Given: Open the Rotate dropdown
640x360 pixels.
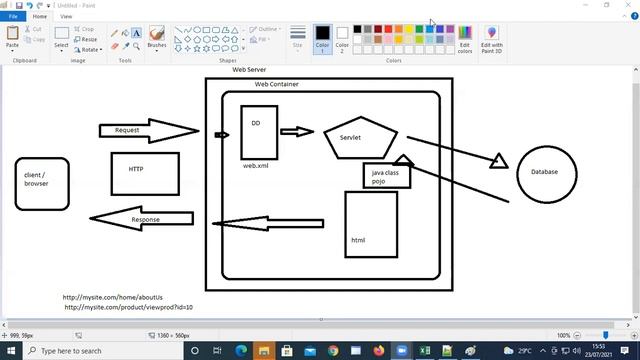Looking at the screenshot, I should [x=88, y=50].
